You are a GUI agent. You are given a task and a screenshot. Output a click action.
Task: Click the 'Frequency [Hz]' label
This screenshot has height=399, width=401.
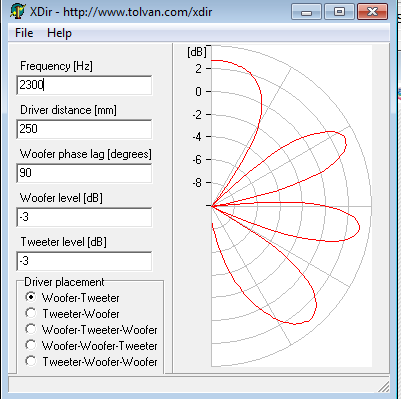(56, 66)
